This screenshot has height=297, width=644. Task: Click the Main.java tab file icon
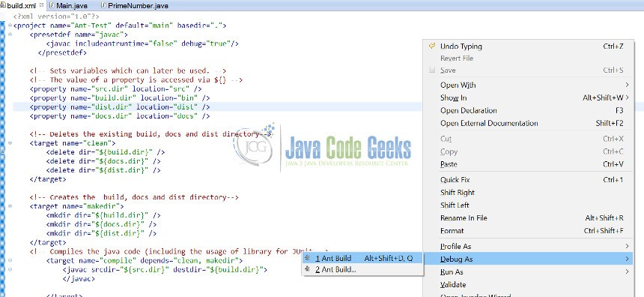(x=52, y=6)
